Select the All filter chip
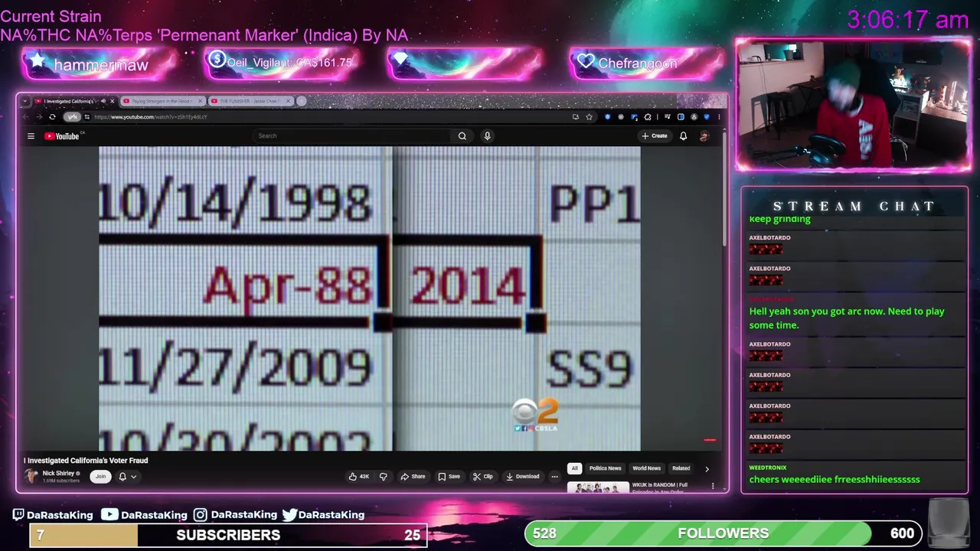This screenshot has width=980, height=551. click(x=574, y=468)
